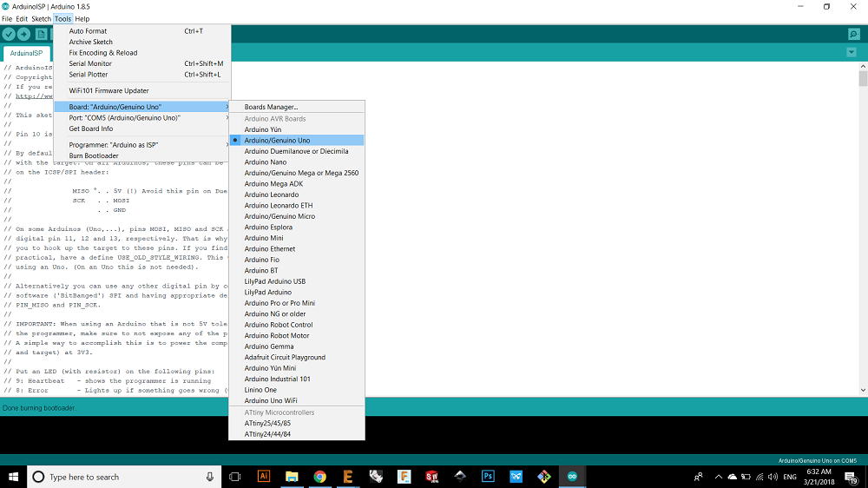Open the People icon in system tray
This screenshot has width=868, height=488.
[x=699, y=477]
